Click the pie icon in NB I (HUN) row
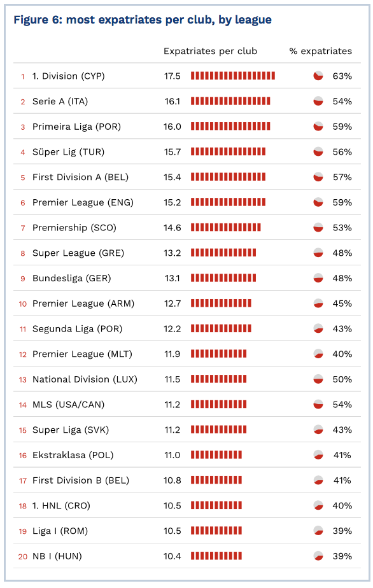The width and height of the screenshot is (373, 588). (x=318, y=556)
